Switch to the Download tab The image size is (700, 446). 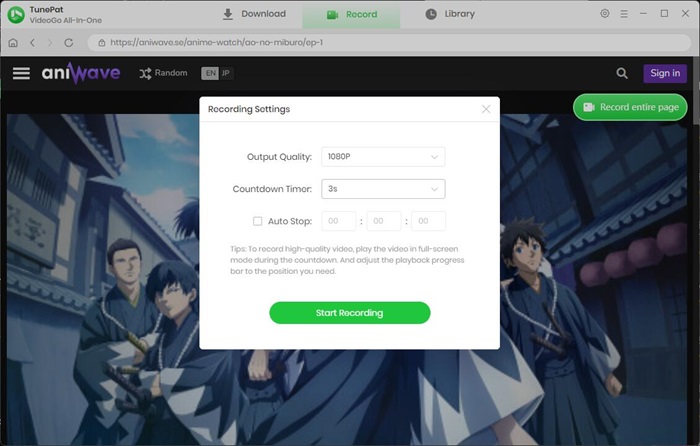tap(254, 14)
